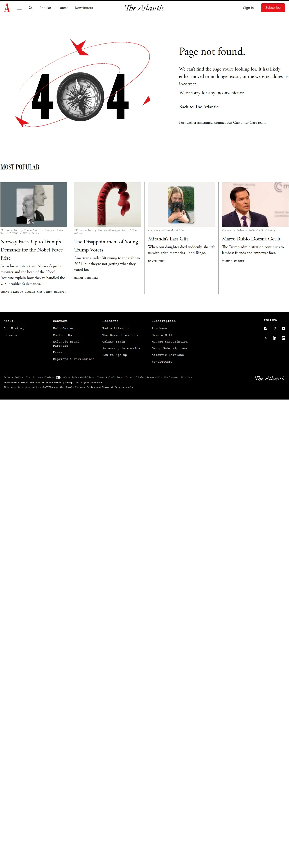The width and height of the screenshot is (289, 868).
Task: Click the red Subscribe button
Action: pos(273,8)
